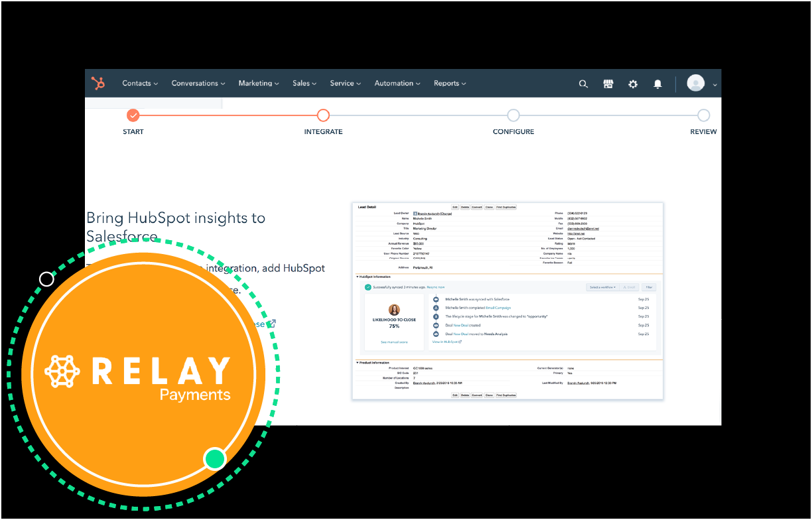
Task: Open the search magnifier in the navbar
Action: click(x=583, y=84)
